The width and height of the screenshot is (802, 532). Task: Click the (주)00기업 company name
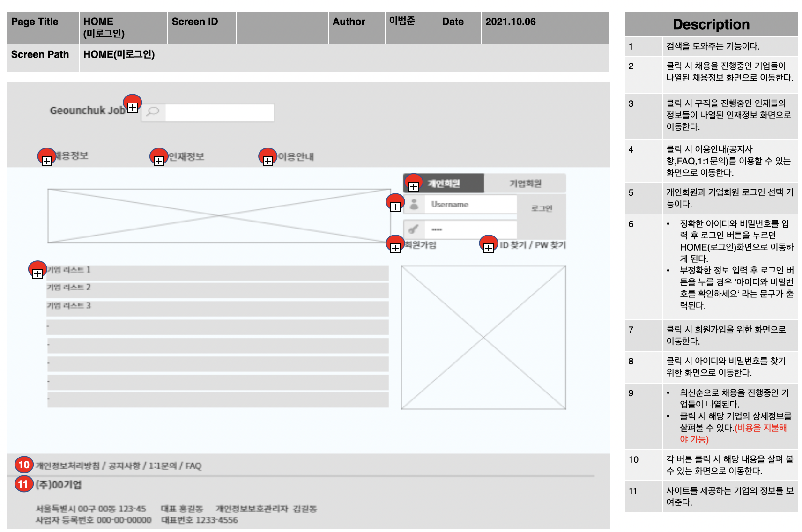[x=59, y=485]
